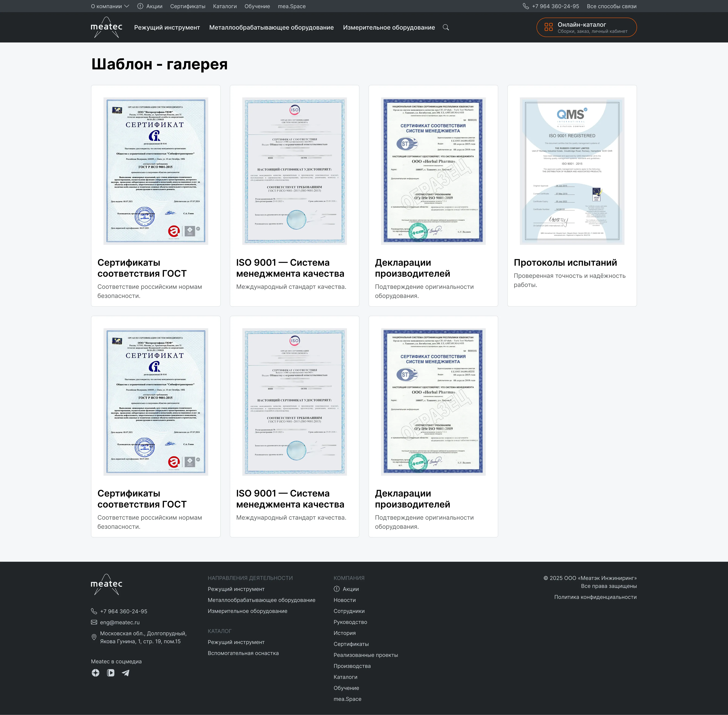Open first-row Декларации производителей certificate image
Viewport: 728px width, 715px height.
pos(433,171)
